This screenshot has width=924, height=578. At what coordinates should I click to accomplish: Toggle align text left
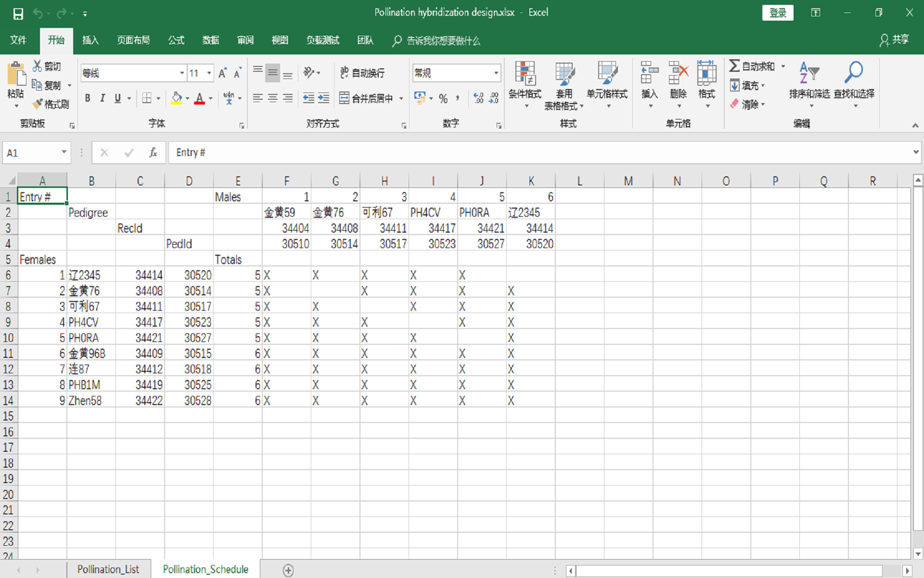point(258,98)
